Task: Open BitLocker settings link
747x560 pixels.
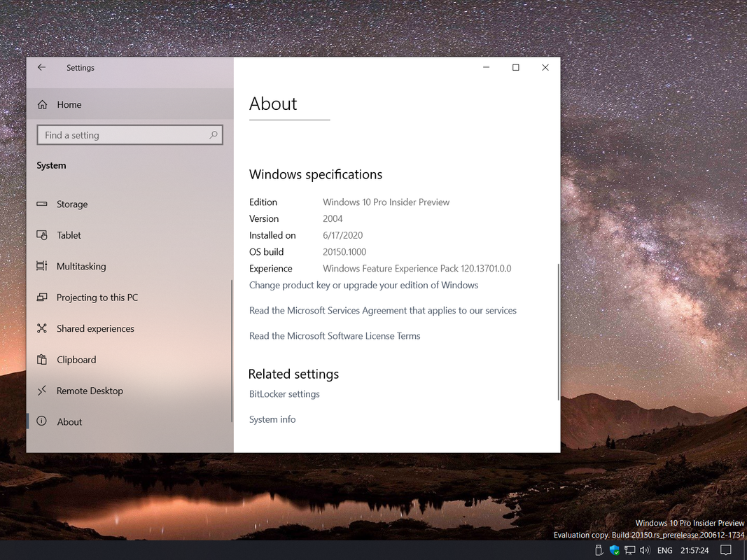Action: click(284, 394)
